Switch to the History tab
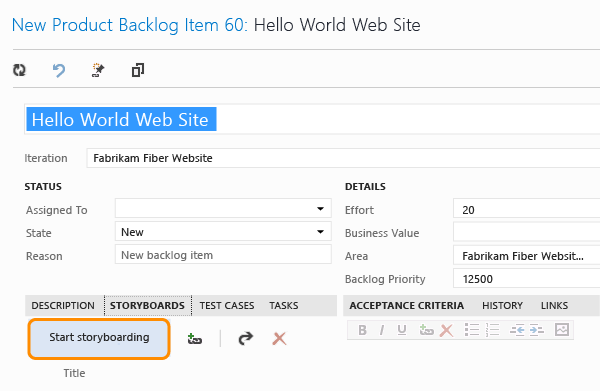This screenshot has width=600, height=391. tap(502, 306)
